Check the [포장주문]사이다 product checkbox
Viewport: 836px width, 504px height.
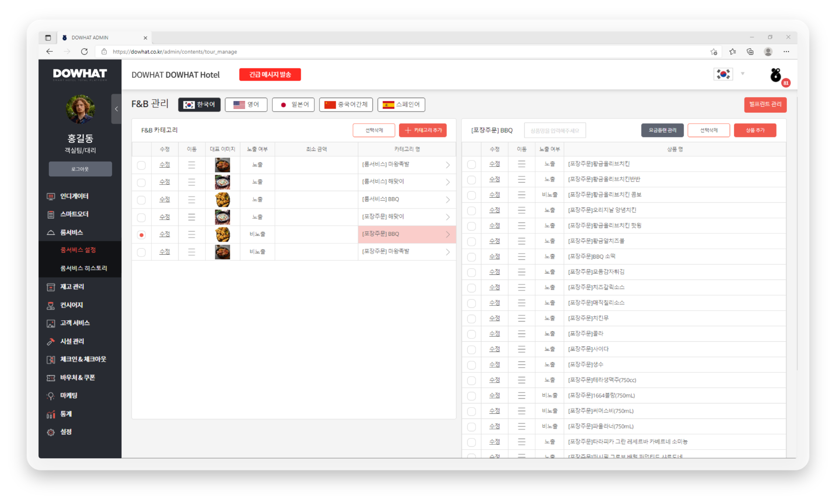471,349
